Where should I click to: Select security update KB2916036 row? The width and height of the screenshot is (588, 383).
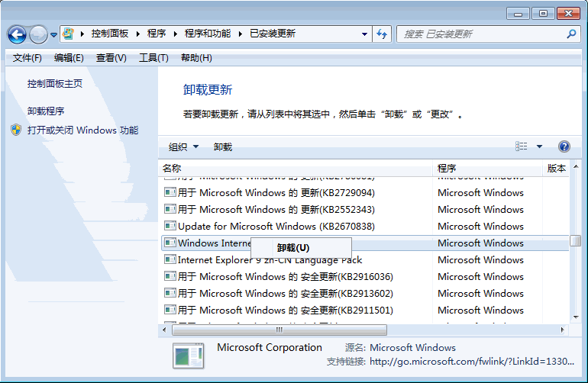point(366,277)
